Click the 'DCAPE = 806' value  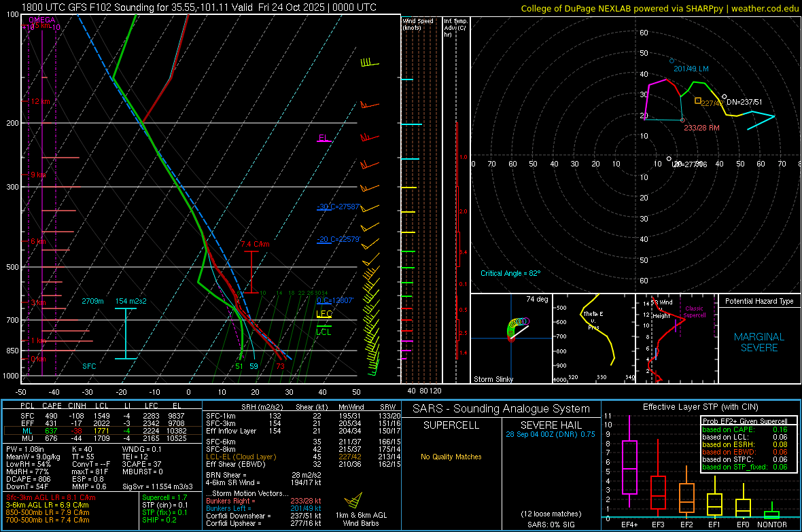coord(28,479)
